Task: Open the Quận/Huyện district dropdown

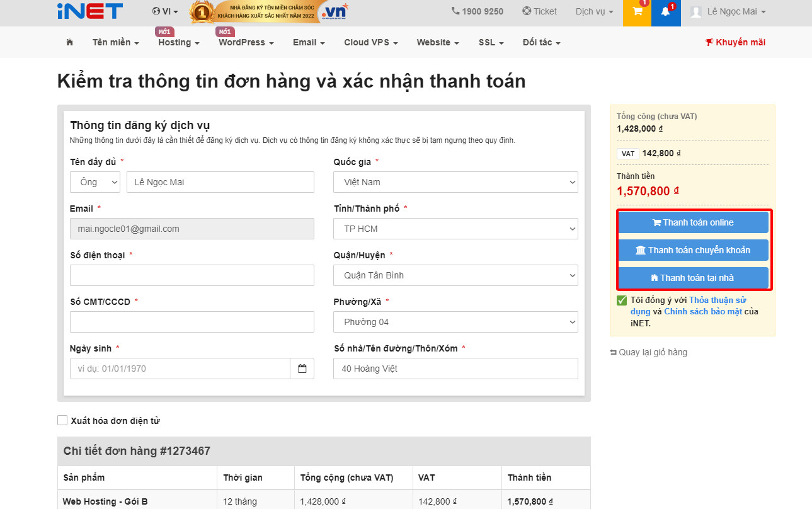Action: click(x=455, y=275)
